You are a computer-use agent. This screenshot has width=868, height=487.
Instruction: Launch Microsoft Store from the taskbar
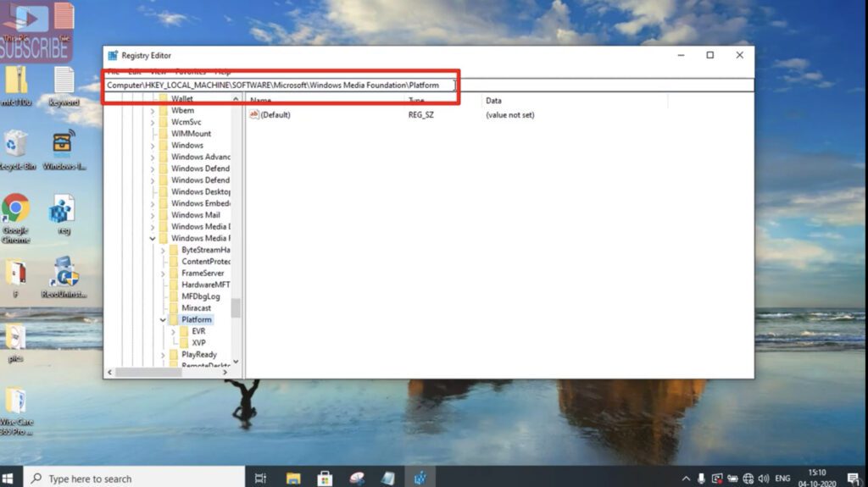325,478
